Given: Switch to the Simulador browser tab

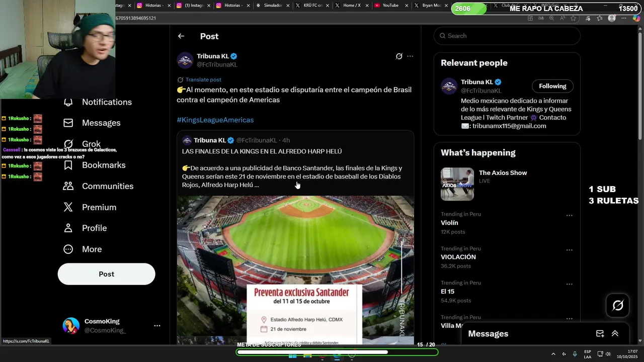Looking at the screenshot, I should 272,6.
